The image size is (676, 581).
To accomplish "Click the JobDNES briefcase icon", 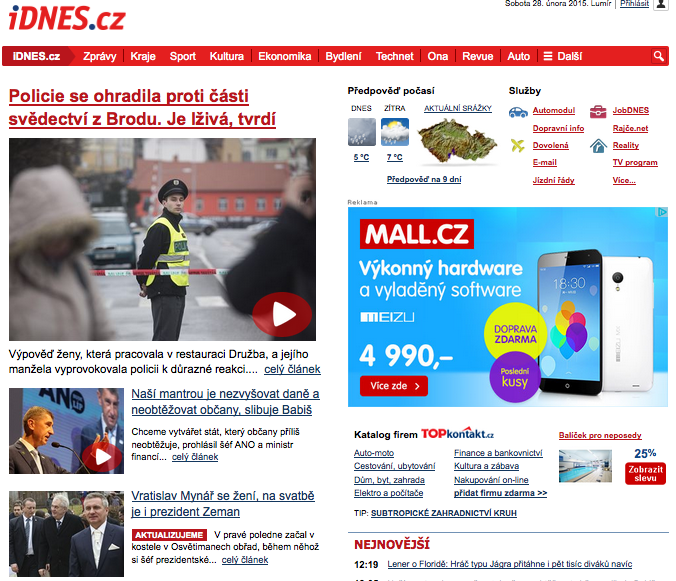I will (x=598, y=112).
